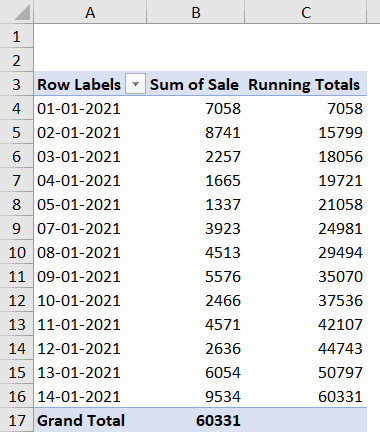Select date cell 07-01-2021
This screenshot has height=432, width=380.
90,228
